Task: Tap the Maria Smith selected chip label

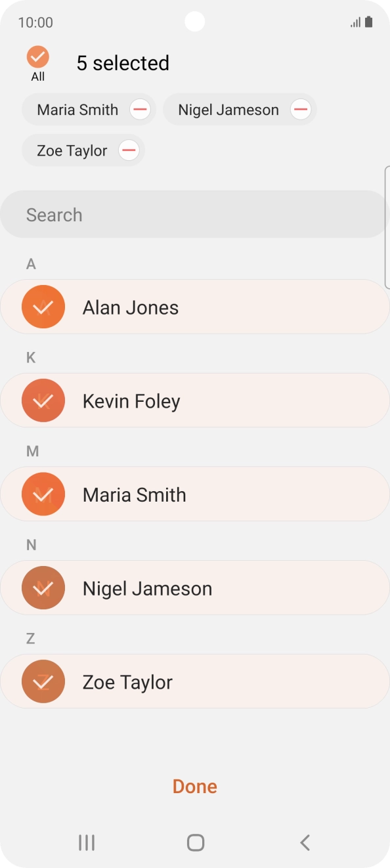Action: tap(77, 110)
